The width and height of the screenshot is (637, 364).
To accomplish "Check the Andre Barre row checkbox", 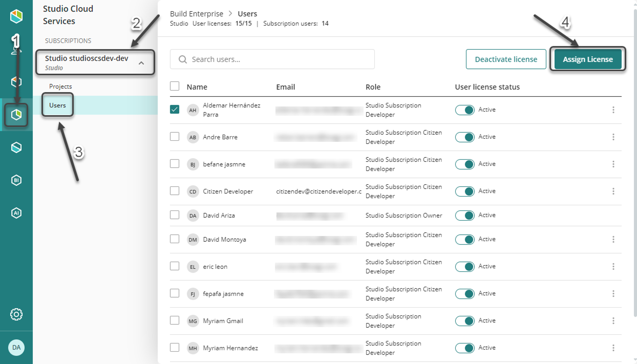I will click(175, 136).
